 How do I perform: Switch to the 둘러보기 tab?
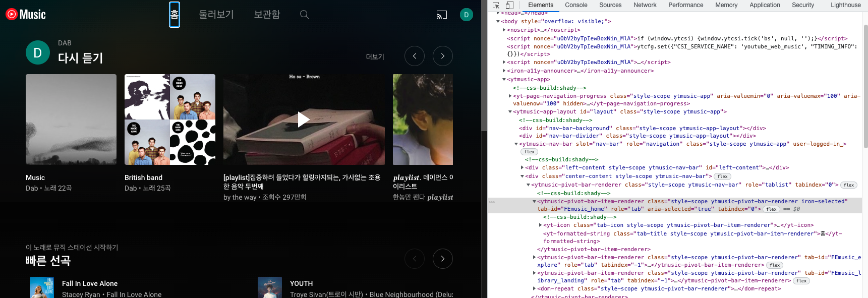coord(216,15)
